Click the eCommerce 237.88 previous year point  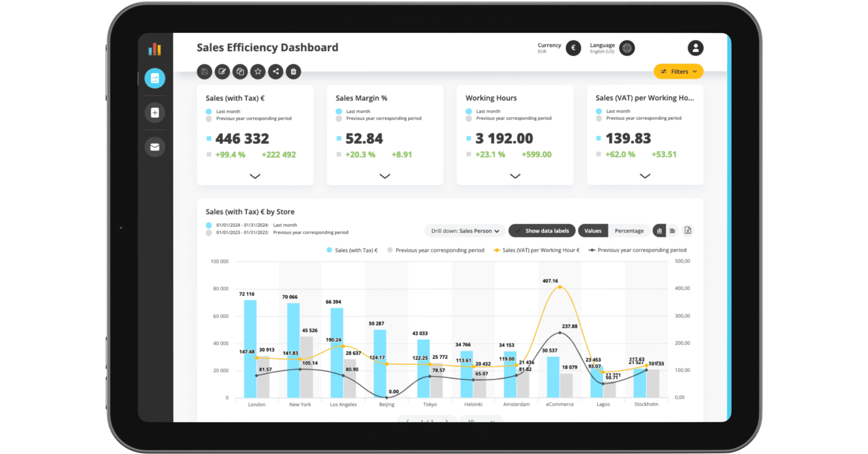tap(560, 333)
